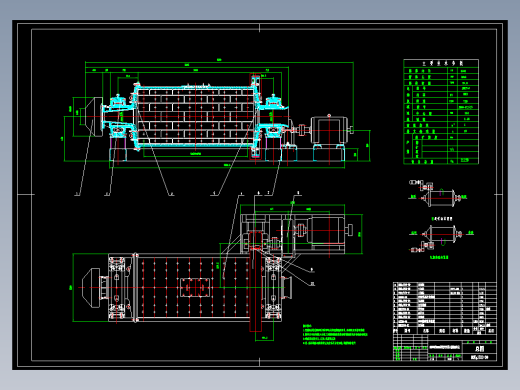Click the rectangular manhole cover on plan view drum
Image resolution: width=520 pixels, height=390 pixels.
point(195,287)
